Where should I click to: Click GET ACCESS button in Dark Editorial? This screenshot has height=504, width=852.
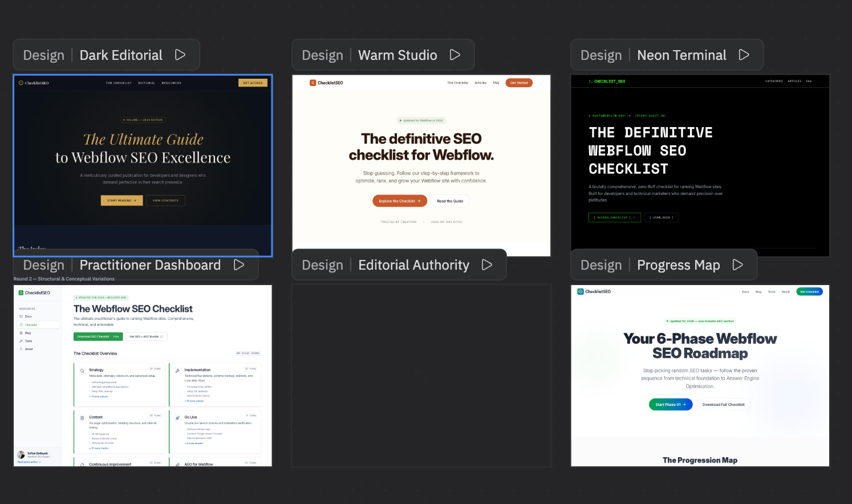[253, 83]
